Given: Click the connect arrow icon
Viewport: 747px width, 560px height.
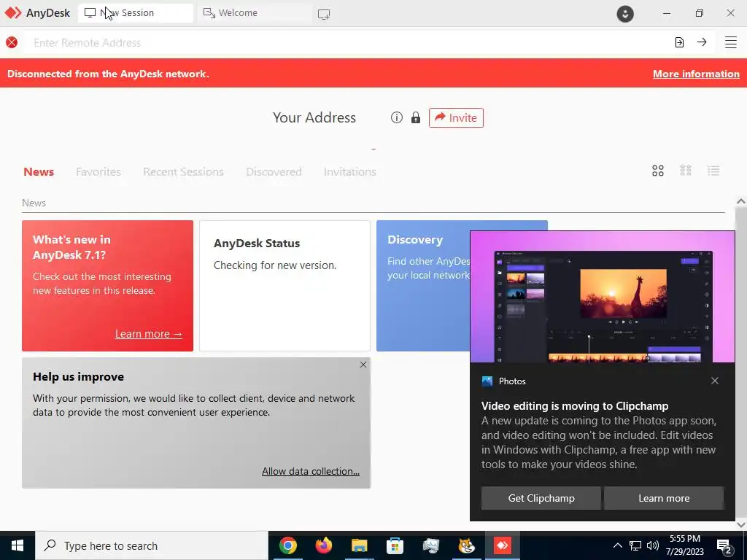Looking at the screenshot, I should (x=702, y=42).
